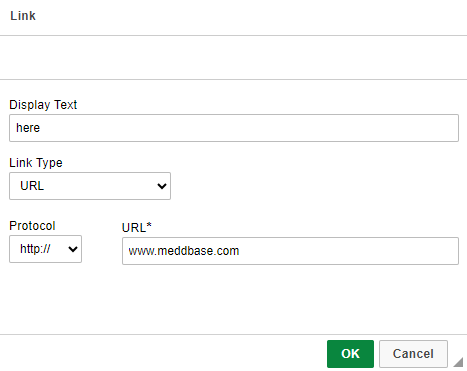Click the Link dialog title
Image resolution: width=467 pixels, height=371 pixels.
coord(23,16)
